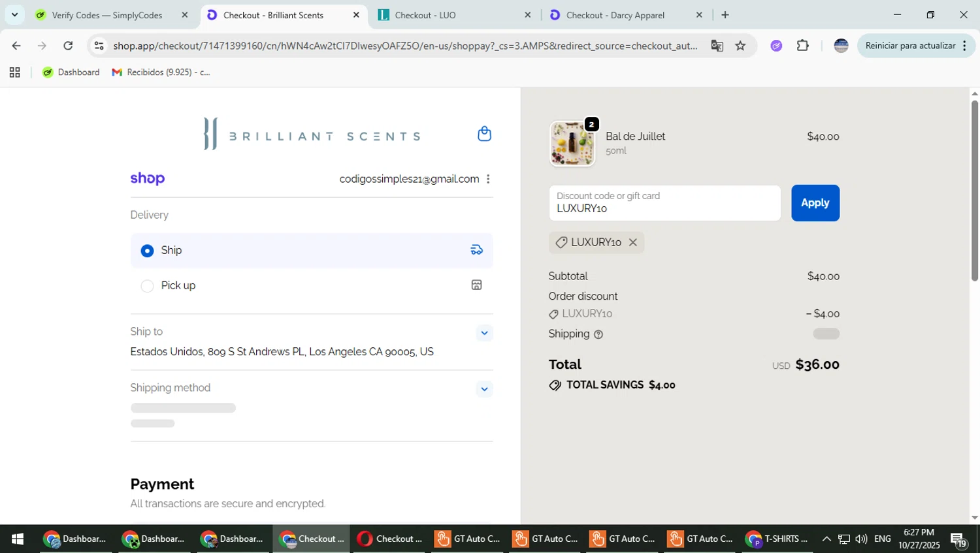Screen dimensions: 980x553
Task: Bookmark this page with the star icon
Action: click(x=740, y=46)
